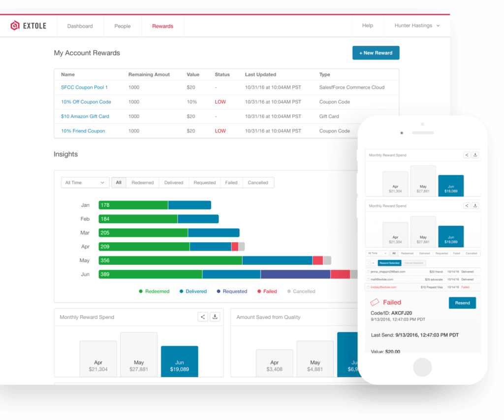Image resolution: width=504 pixels, height=420 pixels.
Task: Check the box beside lindsey@extole.com
Action: tap(368, 287)
